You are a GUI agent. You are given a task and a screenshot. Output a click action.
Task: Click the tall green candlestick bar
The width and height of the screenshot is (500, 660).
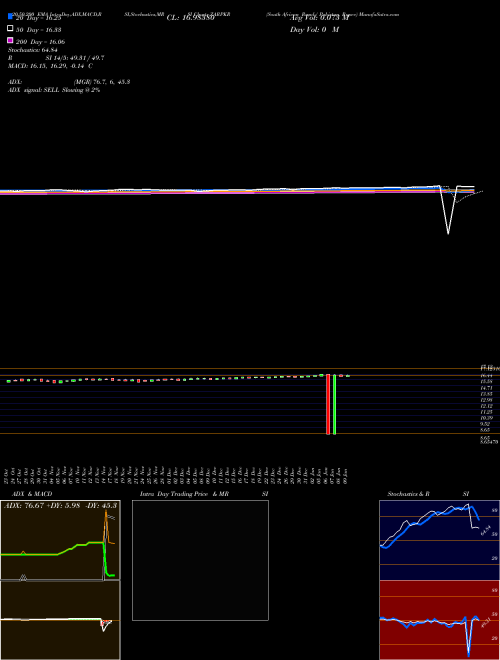[335, 404]
